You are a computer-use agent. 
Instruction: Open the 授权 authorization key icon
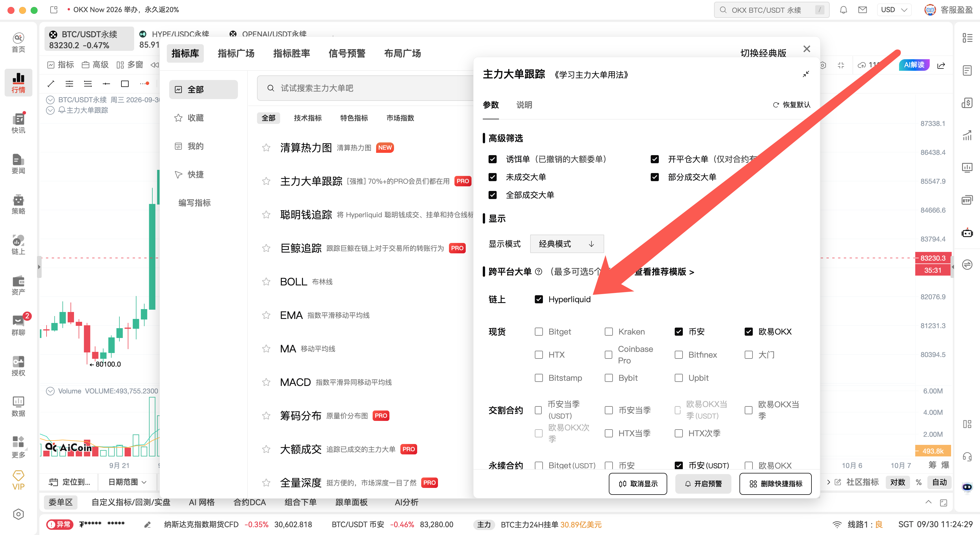click(x=18, y=366)
